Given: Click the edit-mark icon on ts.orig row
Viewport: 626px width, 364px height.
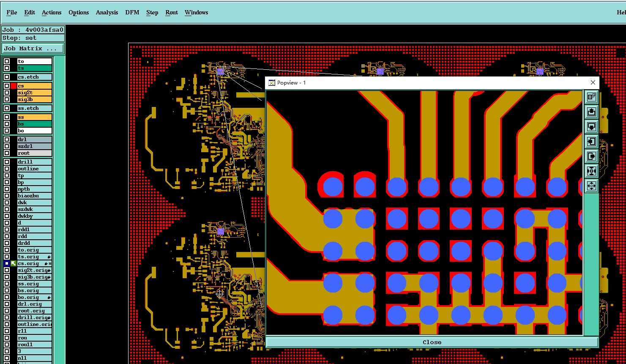Looking at the screenshot, I should [49, 257].
